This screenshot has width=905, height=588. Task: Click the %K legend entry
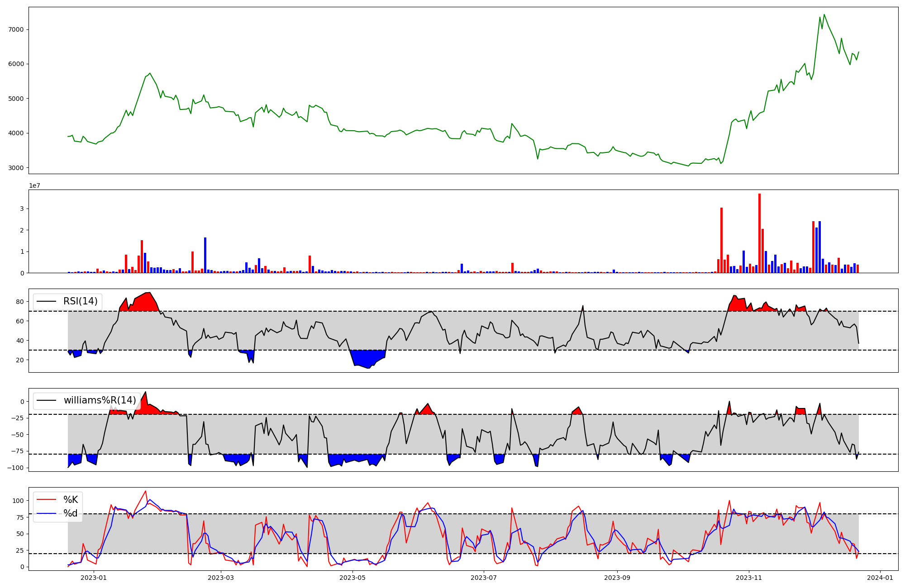click(x=70, y=500)
